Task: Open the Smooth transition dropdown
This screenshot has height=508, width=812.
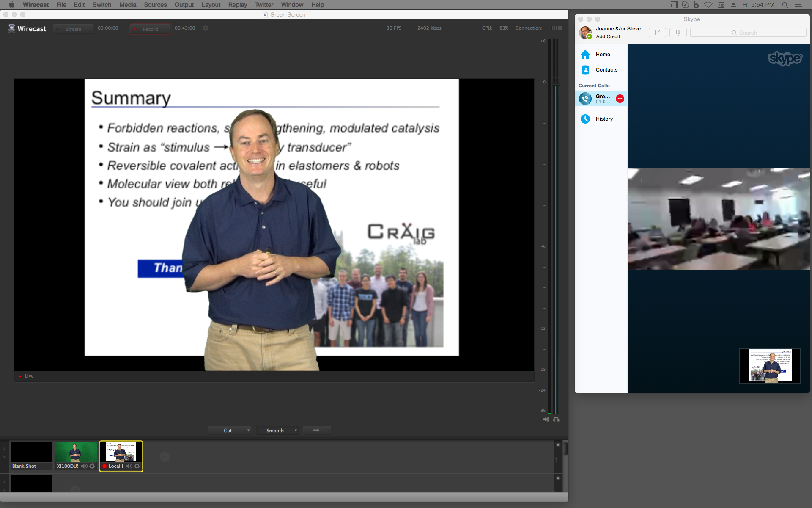Action: (x=277, y=431)
